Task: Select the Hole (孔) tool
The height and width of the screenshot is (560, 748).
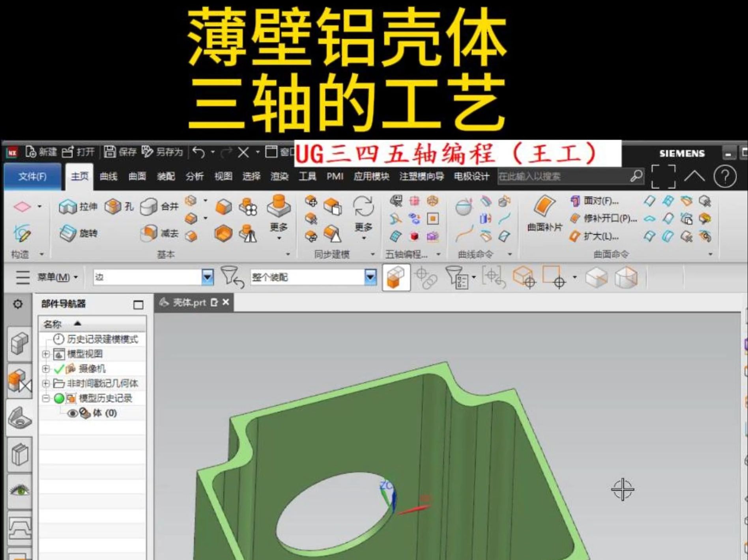Action: pyautogui.click(x=119, y=206)
